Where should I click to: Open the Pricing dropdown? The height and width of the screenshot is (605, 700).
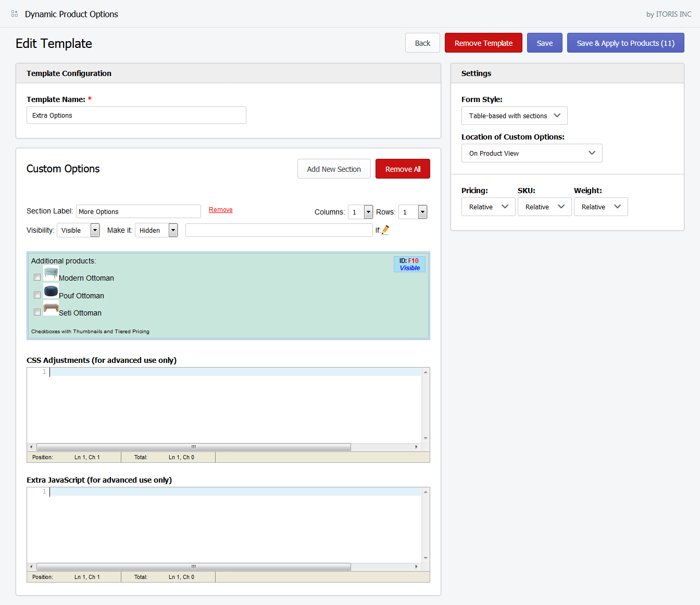[489, 207]
